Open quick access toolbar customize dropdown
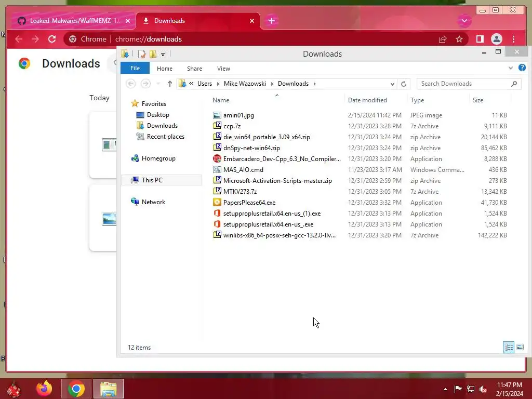The width and height of the screenshot is (532, 399). coord(163,54)
